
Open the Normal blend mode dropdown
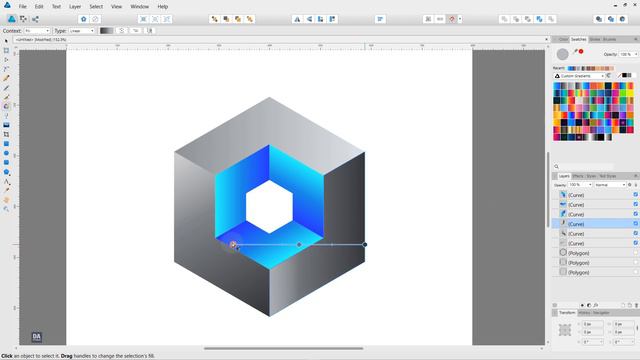610,185
